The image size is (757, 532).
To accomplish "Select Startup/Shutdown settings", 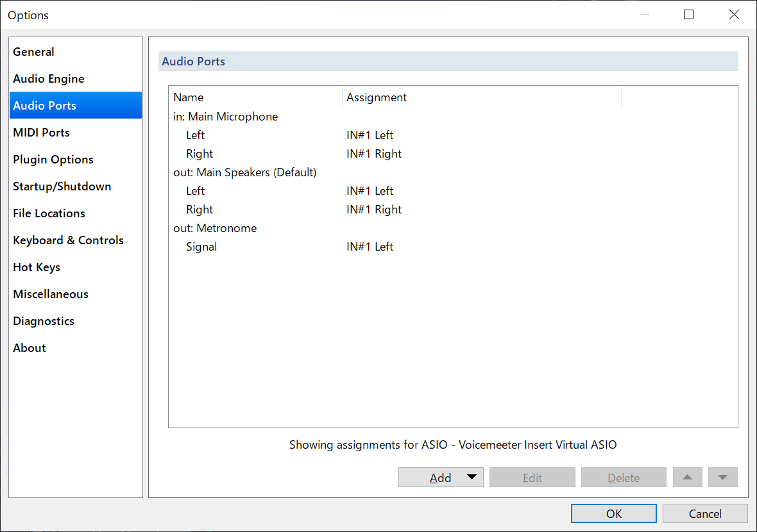I will [x=62, y=187].
